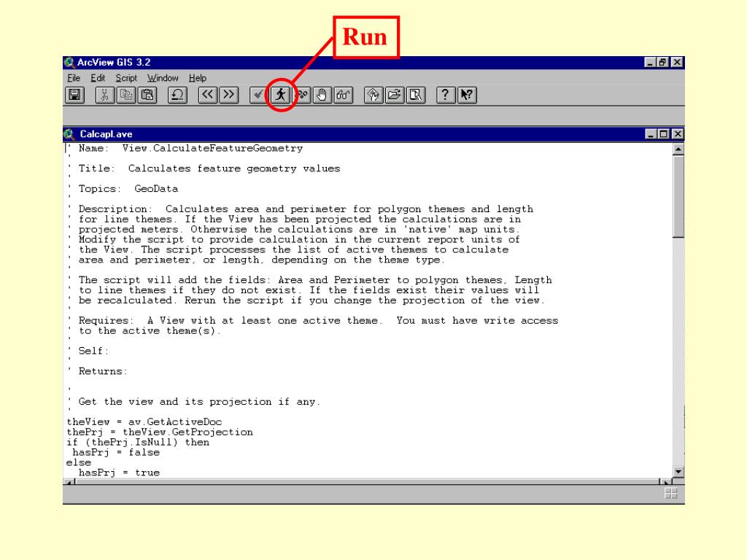Image resolution: width=747 pixels, height=560 pixels.
Task: Click the Undo toolbar icon
Action: (177, 96)
